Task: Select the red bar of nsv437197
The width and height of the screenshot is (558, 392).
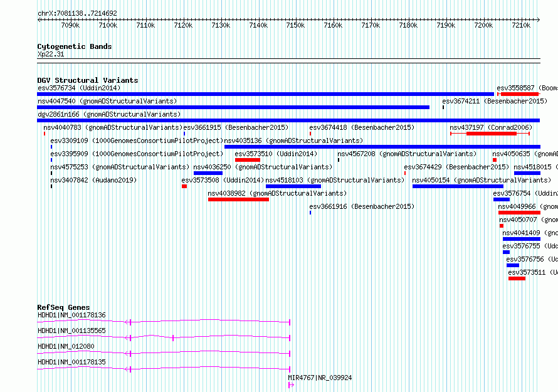Action: tap(492, 134)
